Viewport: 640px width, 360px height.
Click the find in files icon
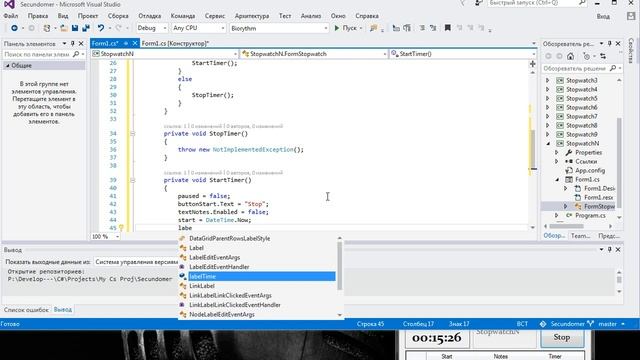click(373, 28)
